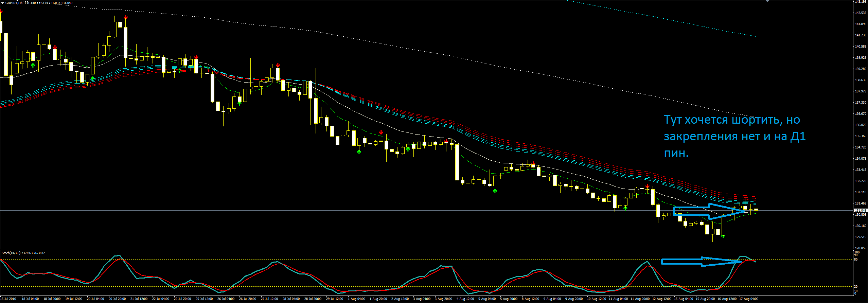Click the 140.585 price axis label

(x=860, y=47)
